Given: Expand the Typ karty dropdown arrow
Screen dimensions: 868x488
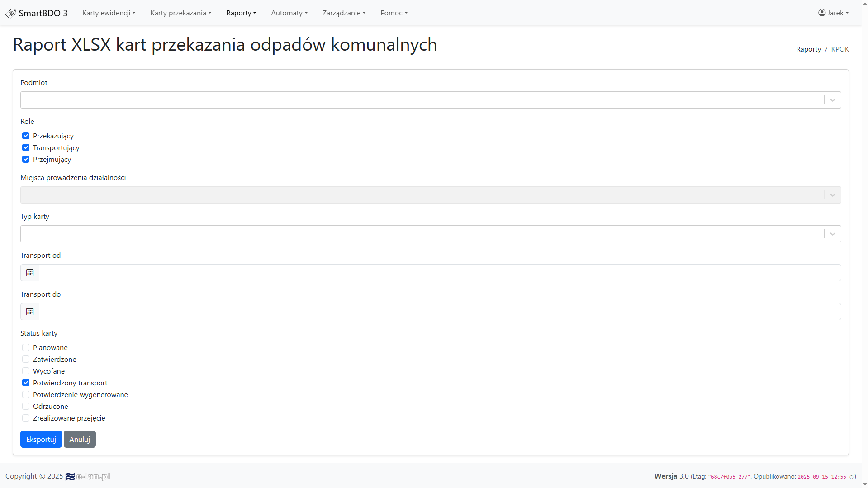Looking at the screenshot, I should tap(832, 234).
